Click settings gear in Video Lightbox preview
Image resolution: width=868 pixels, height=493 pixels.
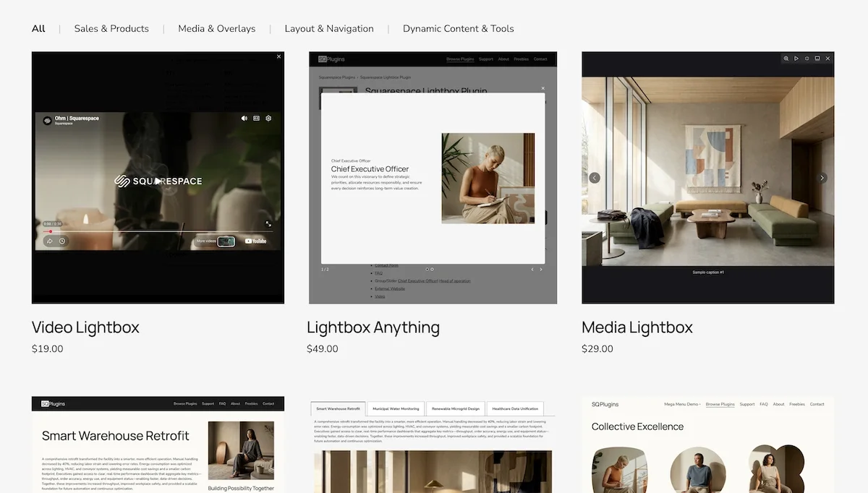268,119
